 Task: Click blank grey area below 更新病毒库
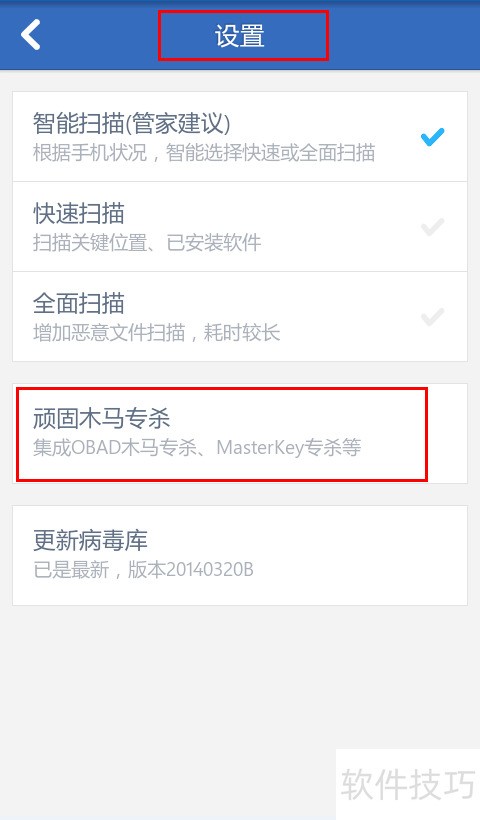pyautogui.click(x=173, y=706)
